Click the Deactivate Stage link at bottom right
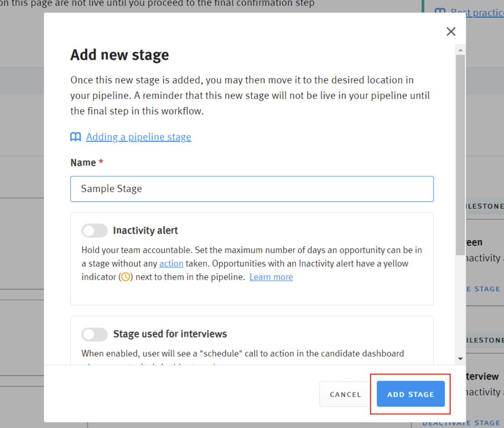This screenshot has height=428, width=504. click(x=461, y=423)
